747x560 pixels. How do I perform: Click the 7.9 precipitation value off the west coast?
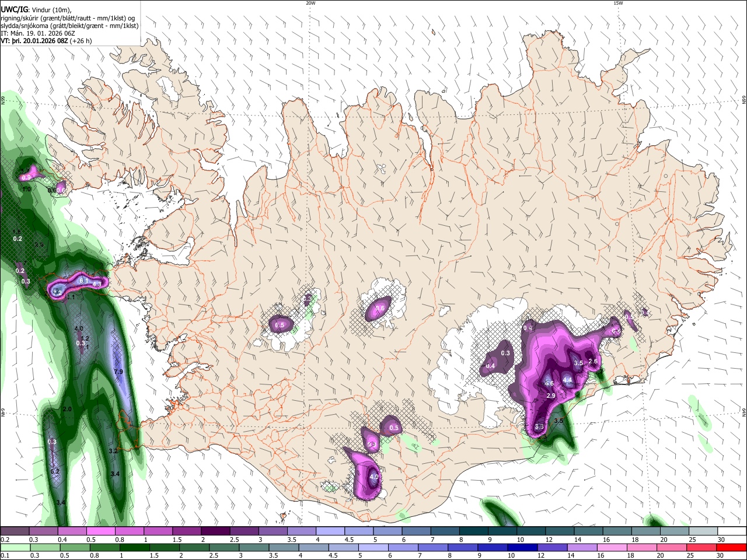pos(118,372)
